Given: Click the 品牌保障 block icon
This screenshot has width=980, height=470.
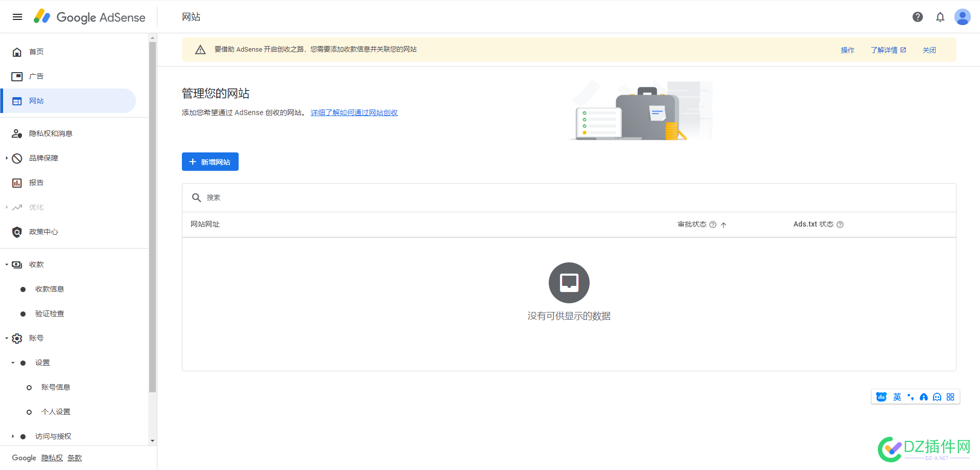Looking at the screenshot, I should pyautogui.click(x=17, y=158).
